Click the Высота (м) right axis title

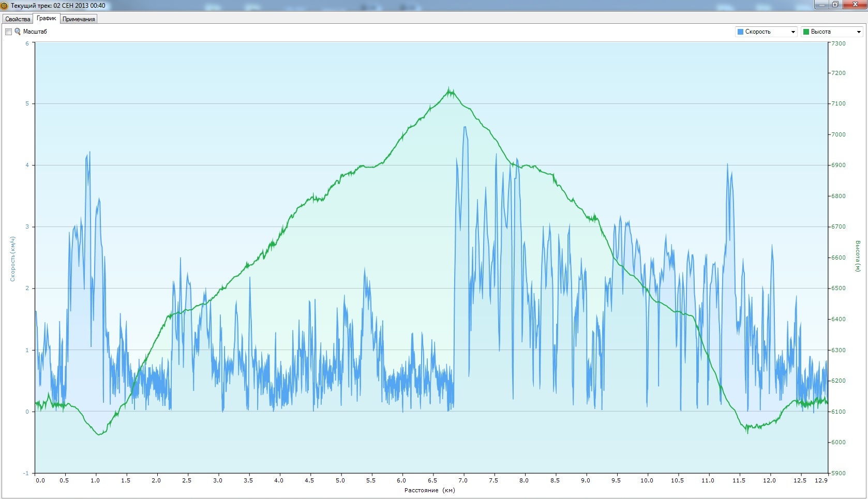(x=858, y=256)
